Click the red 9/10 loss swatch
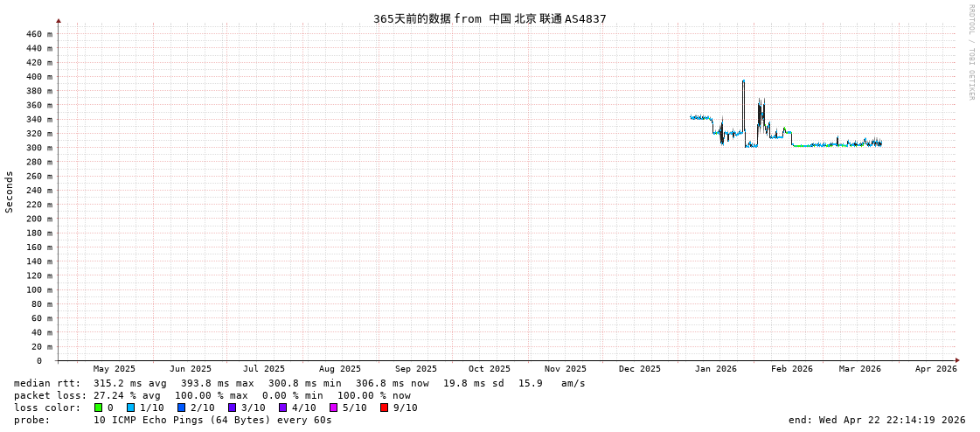Viewport: 980px width, 432px height. [384, 408]
